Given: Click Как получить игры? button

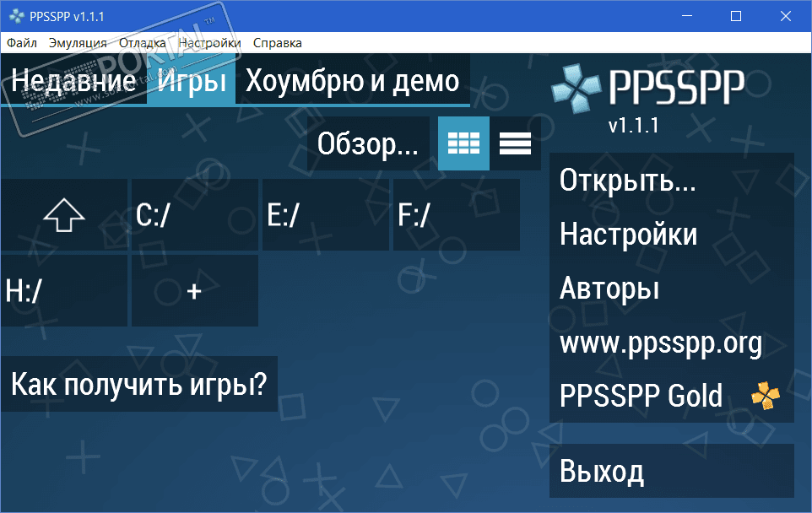Looking at the screenshot, I should [138, 384].
